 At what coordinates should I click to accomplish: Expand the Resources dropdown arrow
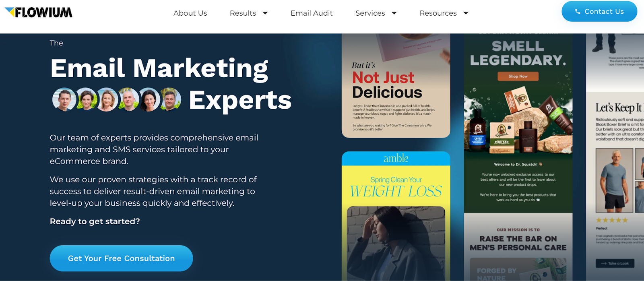pos(466,13)
